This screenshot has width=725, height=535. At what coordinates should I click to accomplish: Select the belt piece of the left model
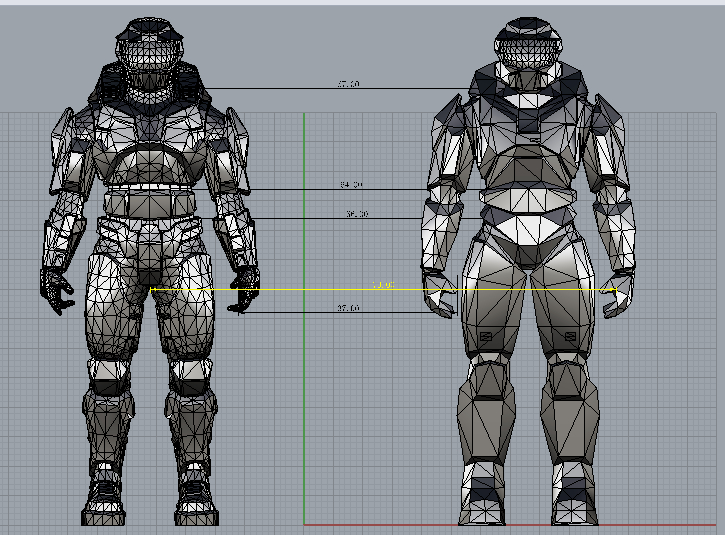tap(149, 203)
